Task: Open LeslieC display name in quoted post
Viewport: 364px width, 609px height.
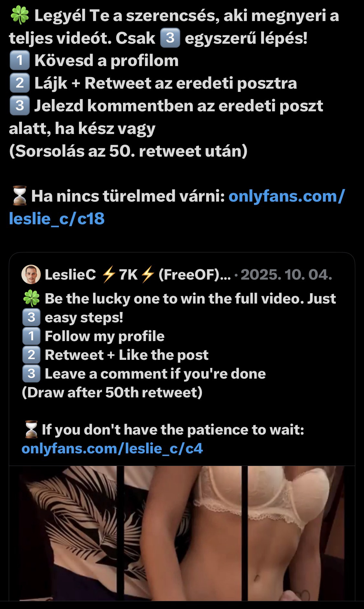Action: (x=71, y=275)
